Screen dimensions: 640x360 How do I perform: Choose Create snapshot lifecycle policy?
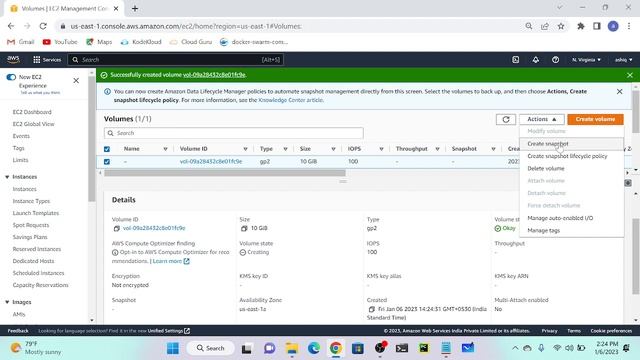(571, 156)
